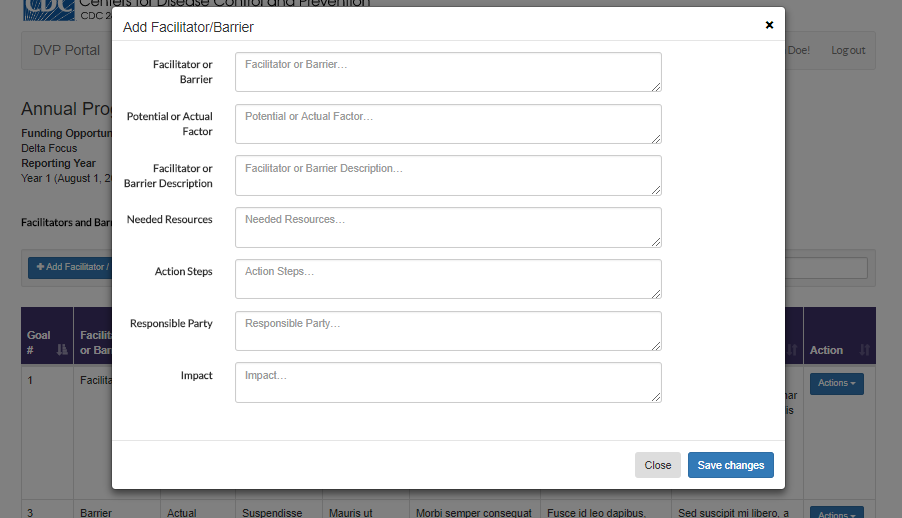The image size is (902, 518).
Task: Click resize handle on Action Steps textarea
Action: point(656,293)
